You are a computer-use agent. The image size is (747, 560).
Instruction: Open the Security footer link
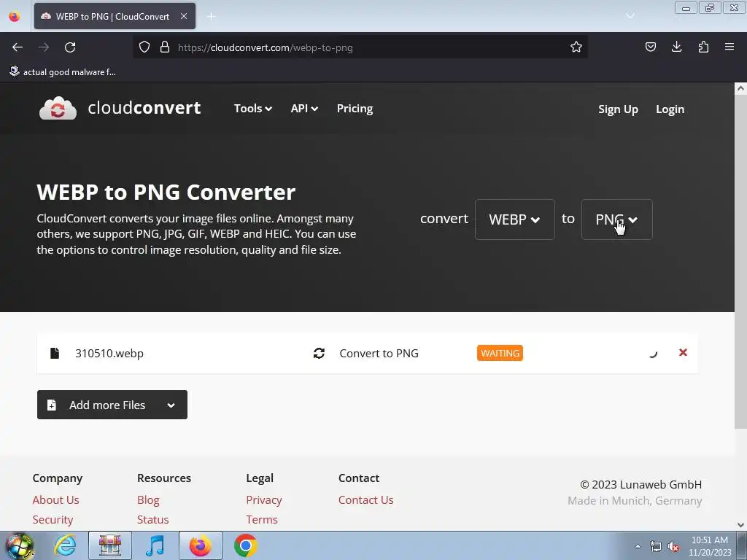(x=53, y=519)
